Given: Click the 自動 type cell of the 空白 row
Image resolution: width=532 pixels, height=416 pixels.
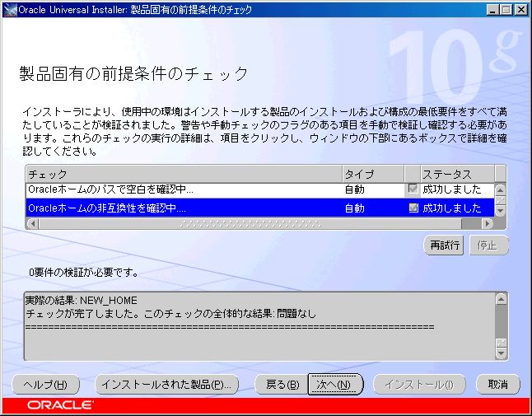Looking at the screenshot, I should click(x=355, y=189).
